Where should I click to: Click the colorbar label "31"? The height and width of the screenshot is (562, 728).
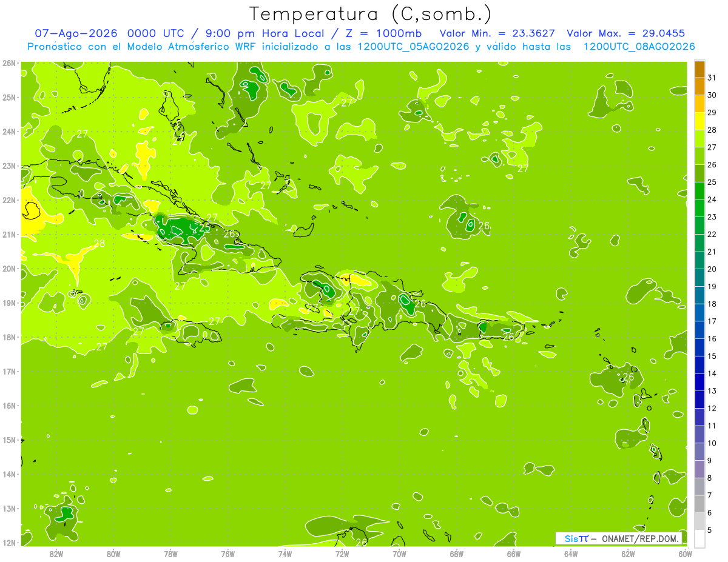(712, 78)
